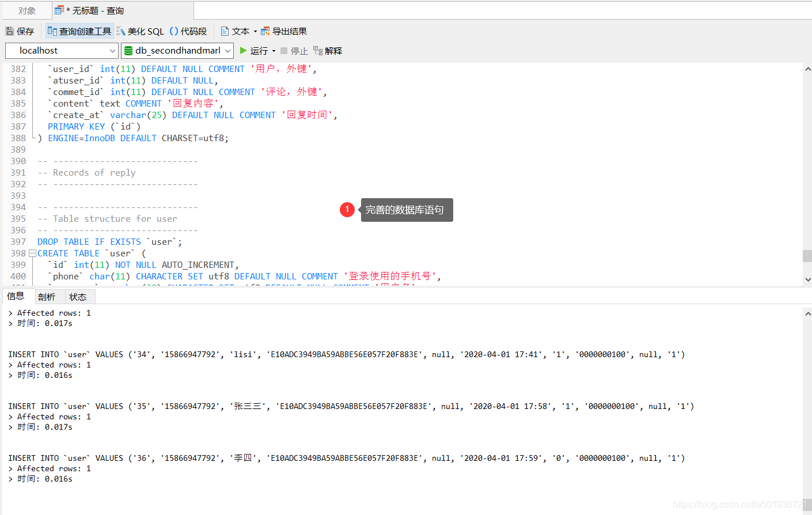Click editor scrollbar down arrow
812x515 pixels.
tap(807, 279)
